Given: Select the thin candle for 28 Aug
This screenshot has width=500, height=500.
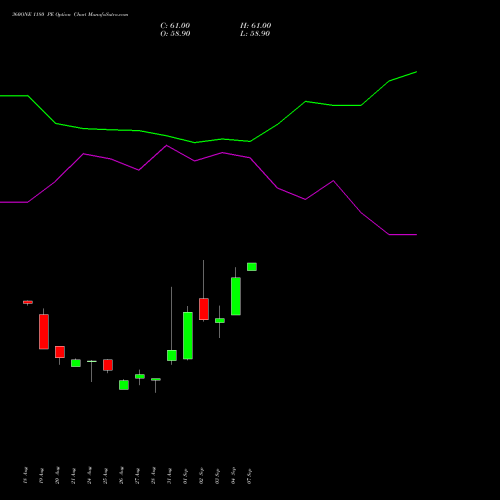Looking at the screenshot, I should [x=156, y=379].
